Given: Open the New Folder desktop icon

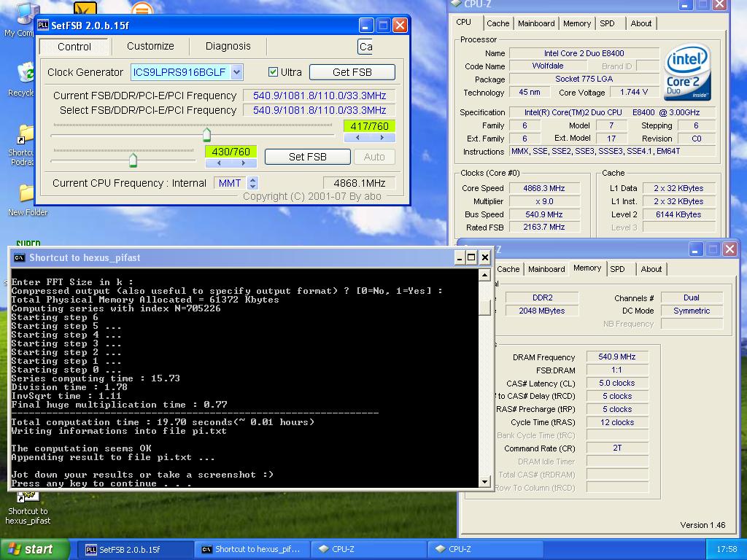Looking at the screenshot, I should click(x=26, y=193).
